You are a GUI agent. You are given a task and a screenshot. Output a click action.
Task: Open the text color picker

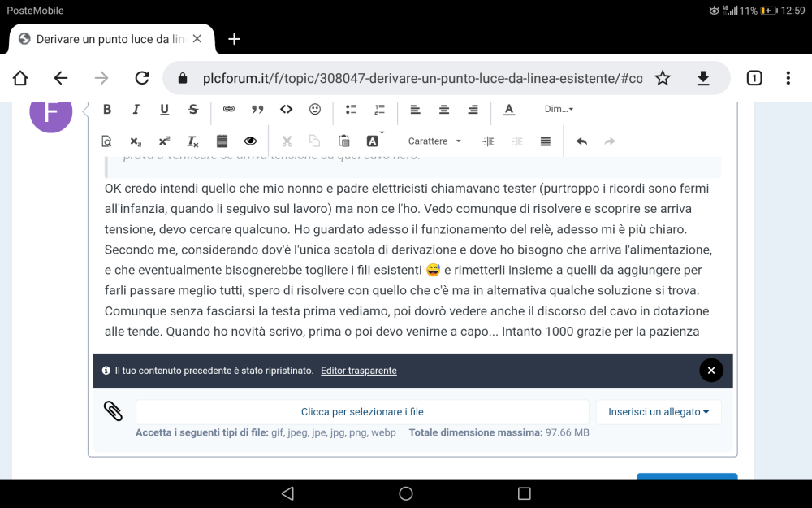point(507,109)
